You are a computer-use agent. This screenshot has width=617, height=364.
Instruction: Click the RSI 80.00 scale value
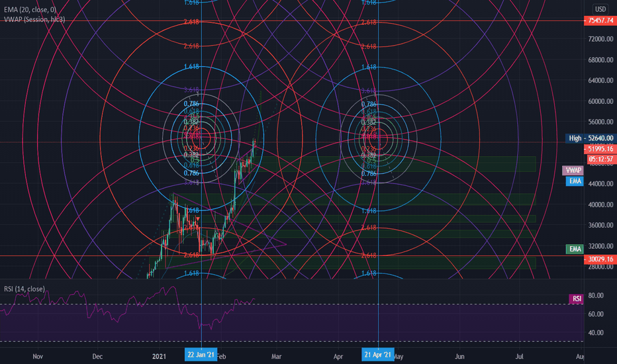tap(596, 295)
